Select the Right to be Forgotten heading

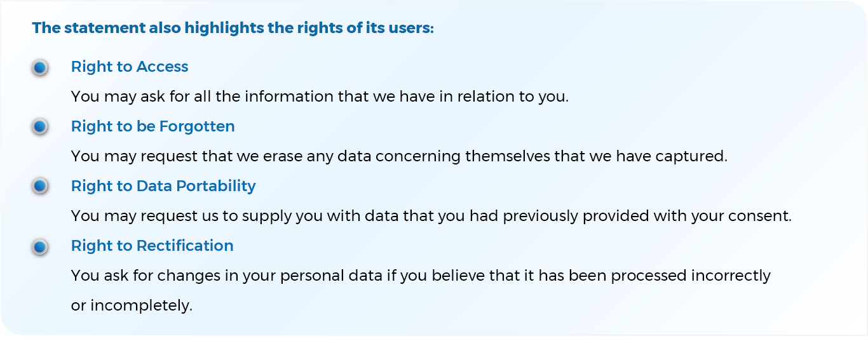(x=153, y=126)
